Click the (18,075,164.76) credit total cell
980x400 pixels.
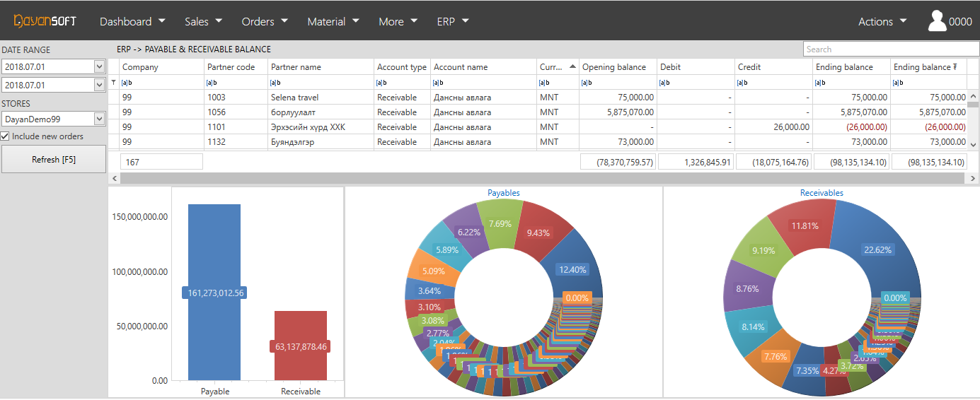pyautogui.click(x=774, y=162)
